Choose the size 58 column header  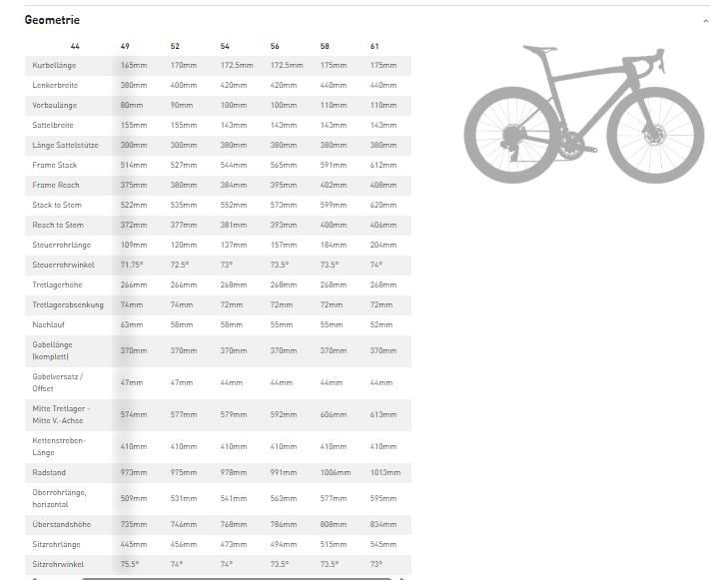click(x=325, y=47)
